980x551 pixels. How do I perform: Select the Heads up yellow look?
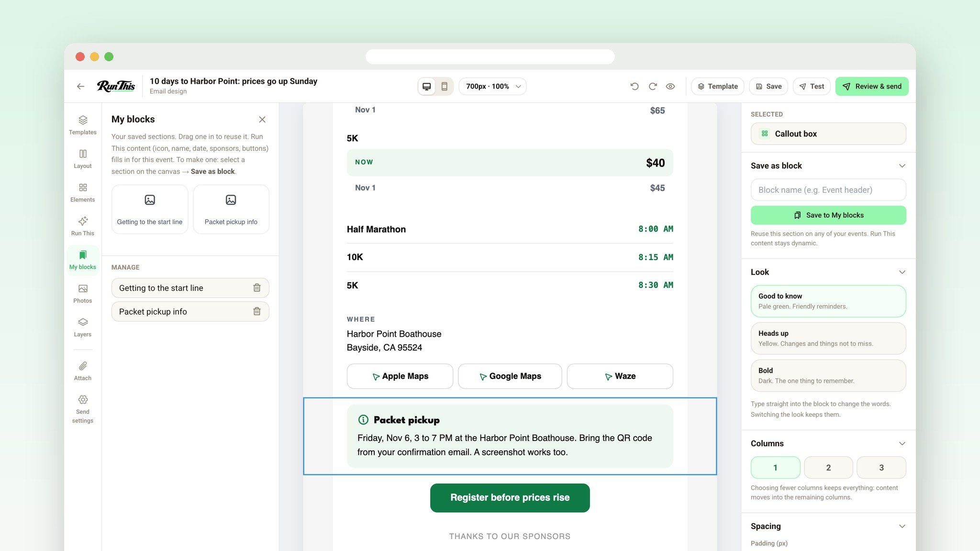(828, 338)
